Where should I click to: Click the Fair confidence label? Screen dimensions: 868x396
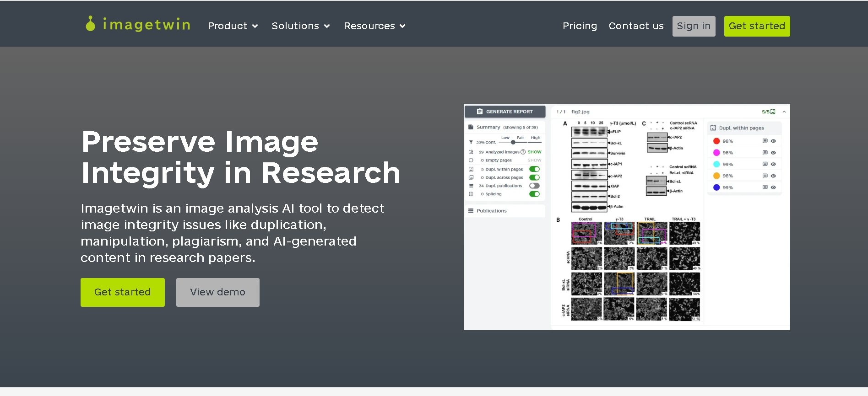pos(521,138)
